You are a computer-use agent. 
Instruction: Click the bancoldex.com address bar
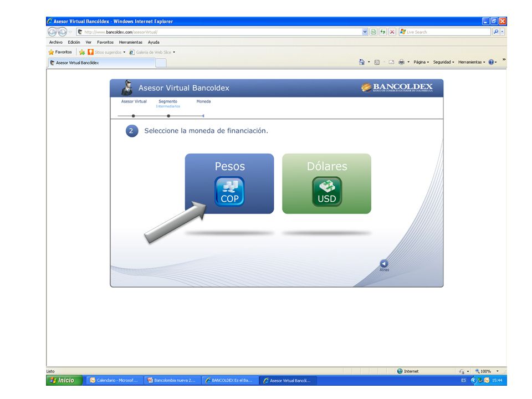pyautogui.click(x=218, y=32)
